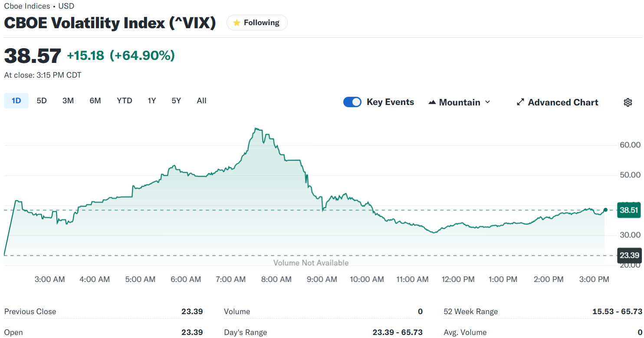
Task: Toggle the Key Events switch
Action: coord(352,102)
